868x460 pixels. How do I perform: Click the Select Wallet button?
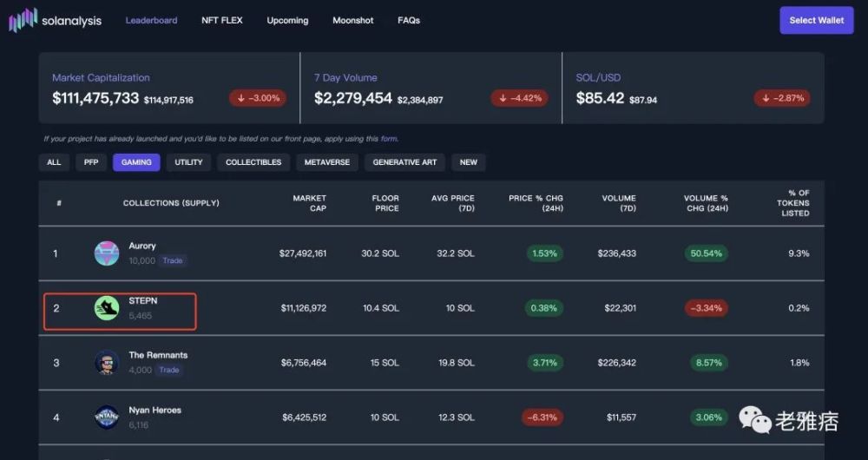pos(817,21)
